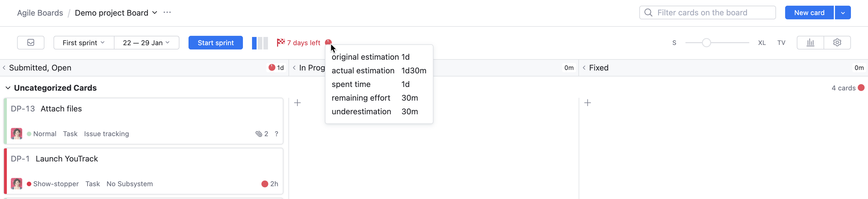Click the card size slider handle

tap(707, 43)
